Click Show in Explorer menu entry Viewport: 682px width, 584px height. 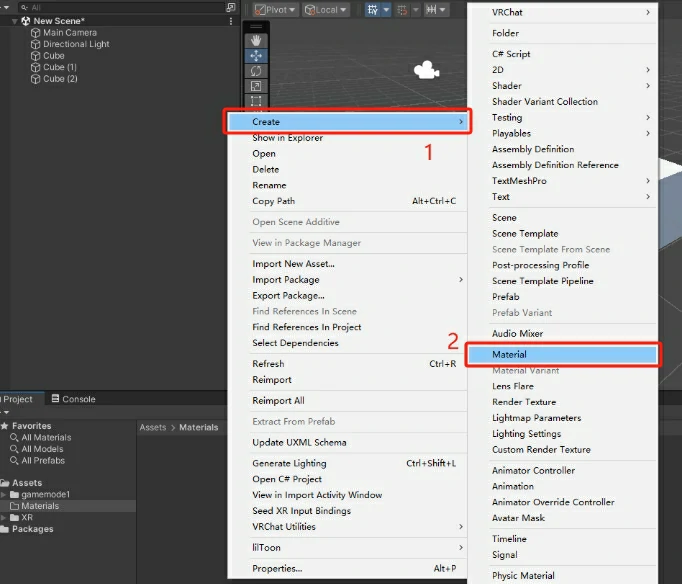pos(287,138)
